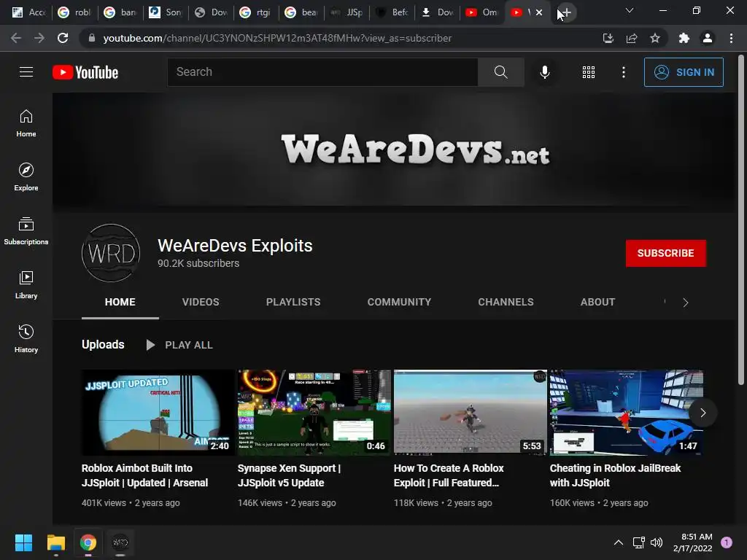Open the YouTube hamburger guide menu
The image size is (747, 560).
point(26,72)
